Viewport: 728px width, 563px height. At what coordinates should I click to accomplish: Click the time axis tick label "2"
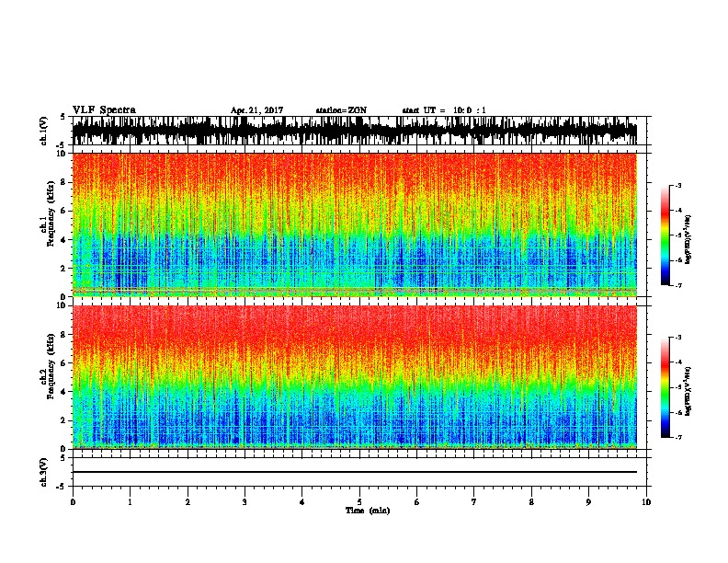click(x=188, y=502)
